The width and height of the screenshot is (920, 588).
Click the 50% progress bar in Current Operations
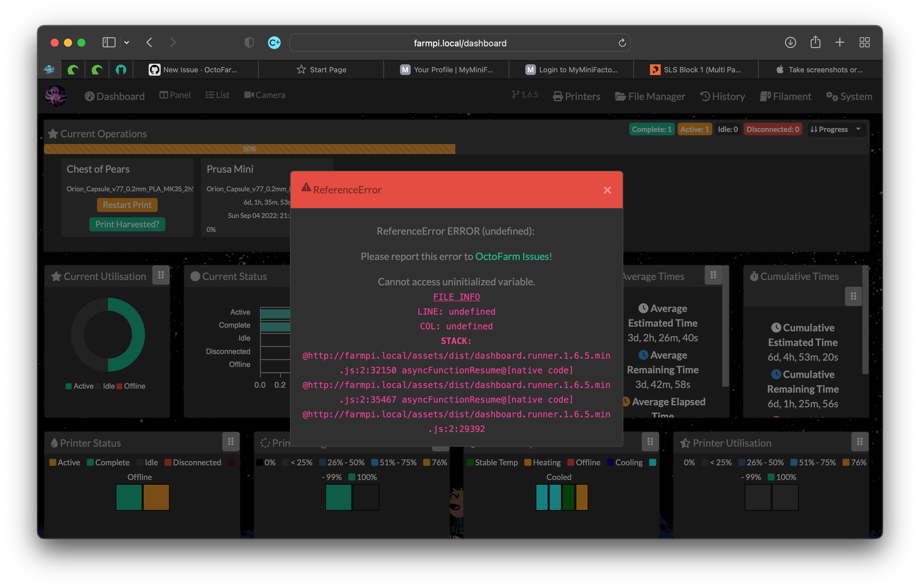coord(250,149)
